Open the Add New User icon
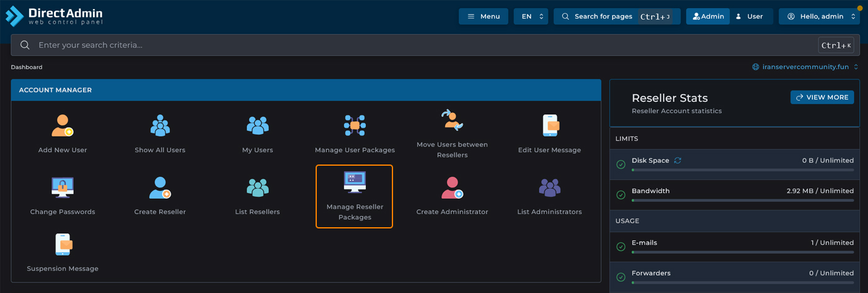The height and width of the screenshot is (293, 868). 63,125
